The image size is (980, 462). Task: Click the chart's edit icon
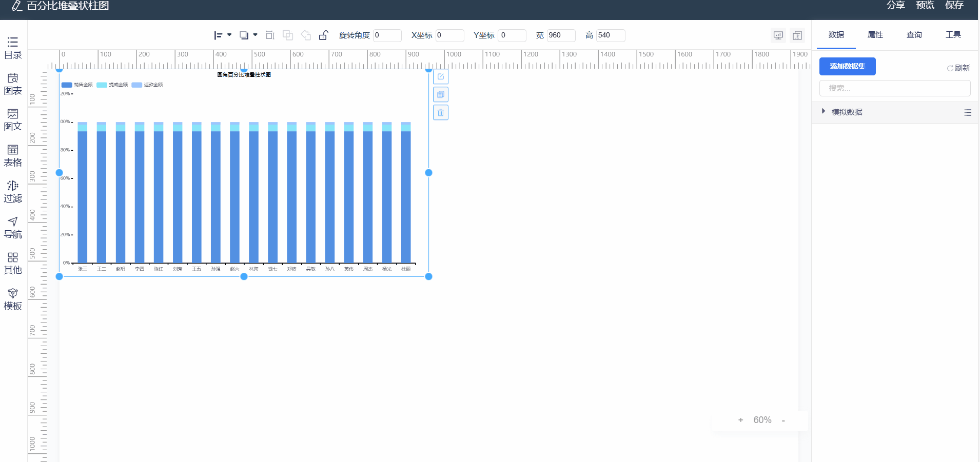441,76
